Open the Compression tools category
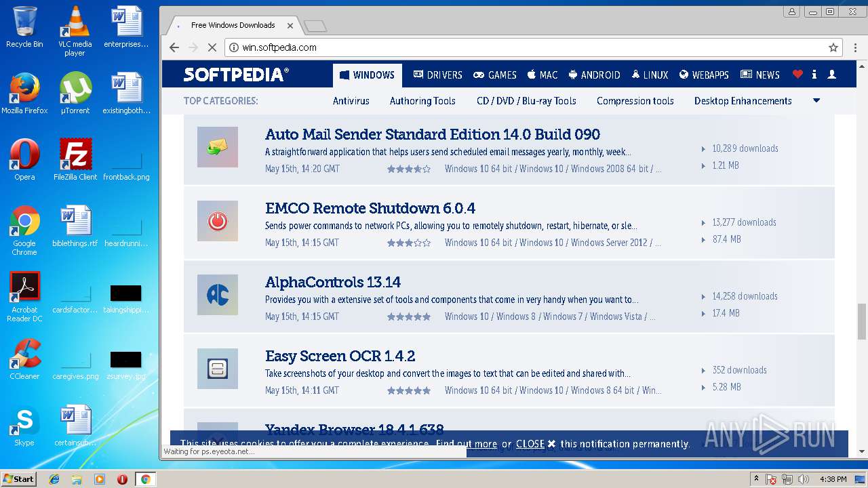The height and width of the screenshot is (488, 868). (x=635, y=100)
